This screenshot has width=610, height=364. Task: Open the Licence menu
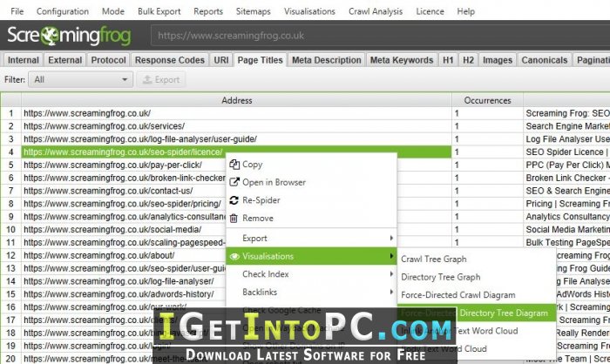pyautogui.click(x=430, y=11)
